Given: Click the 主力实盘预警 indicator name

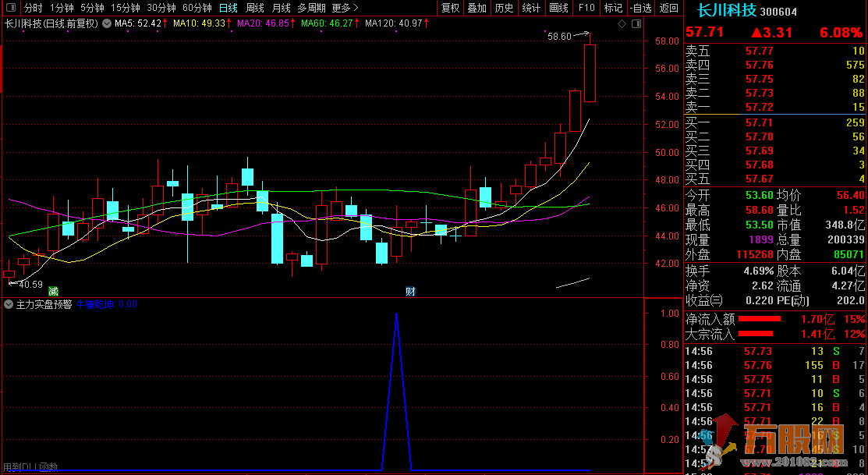Looking at the screenshot, I should click(x=44, y=304).
